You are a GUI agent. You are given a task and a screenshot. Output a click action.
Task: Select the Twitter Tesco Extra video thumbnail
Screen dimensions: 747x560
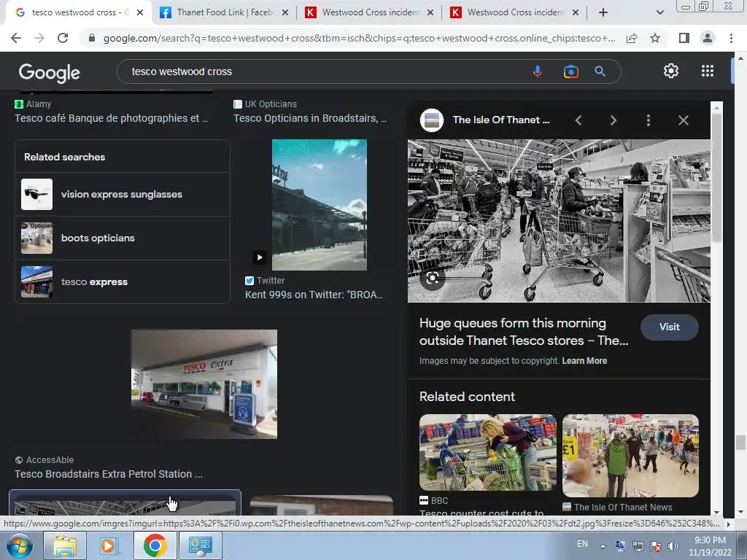[x=320, y=205]
